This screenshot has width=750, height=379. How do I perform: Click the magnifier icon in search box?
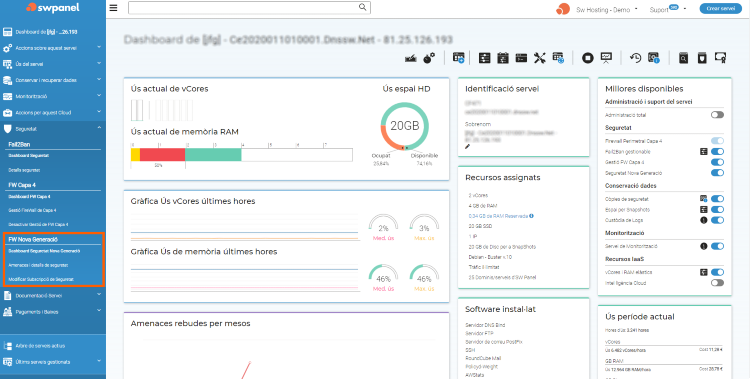tap(363, 7)
